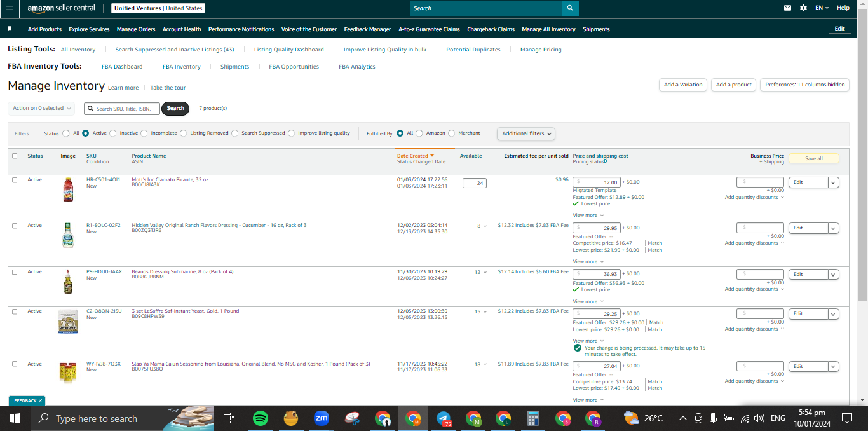Image resolution: width=868 pixels, height=431 pixels.
Task: Expand available quantity chevron for Beanos row
Action: point(485,272)
